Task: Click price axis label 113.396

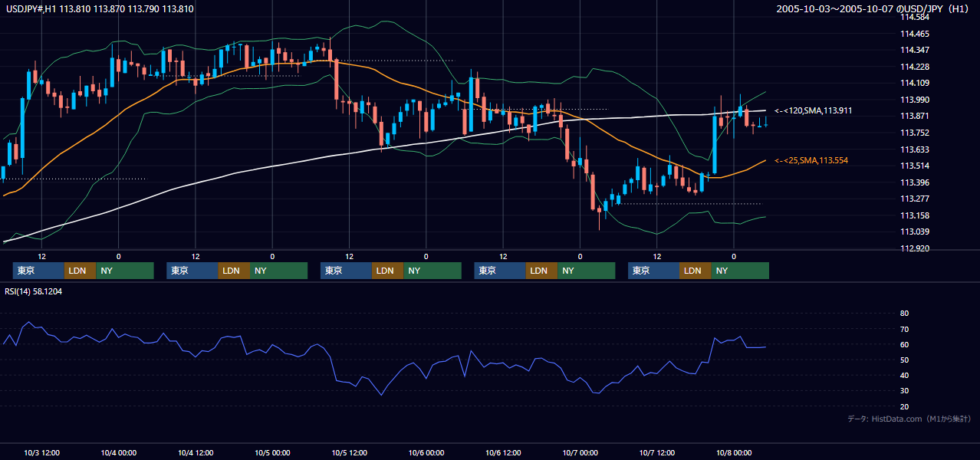Action: coord(914,182)
